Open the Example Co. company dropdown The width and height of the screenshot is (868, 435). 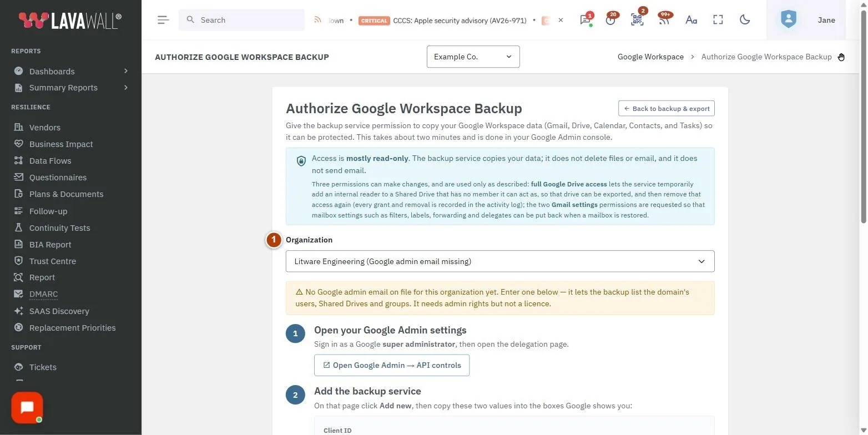point(473,57)
